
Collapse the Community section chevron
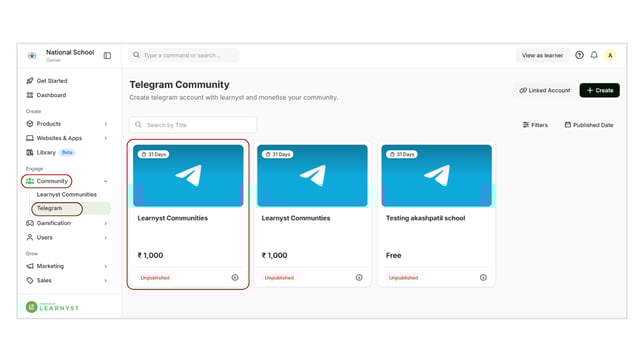(x=106, y=181)
